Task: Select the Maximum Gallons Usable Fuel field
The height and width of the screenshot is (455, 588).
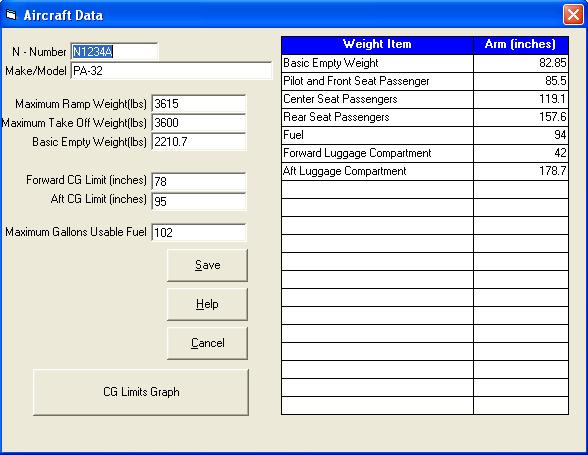Action: pyautogui.click(x=199, y=233)
